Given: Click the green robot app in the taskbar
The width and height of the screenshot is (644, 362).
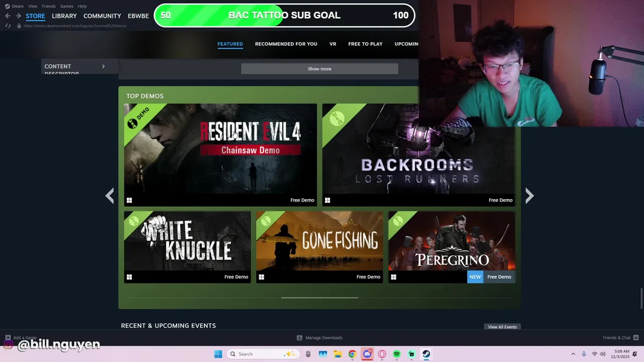Looking at the screenshot, I should (412, 354).
